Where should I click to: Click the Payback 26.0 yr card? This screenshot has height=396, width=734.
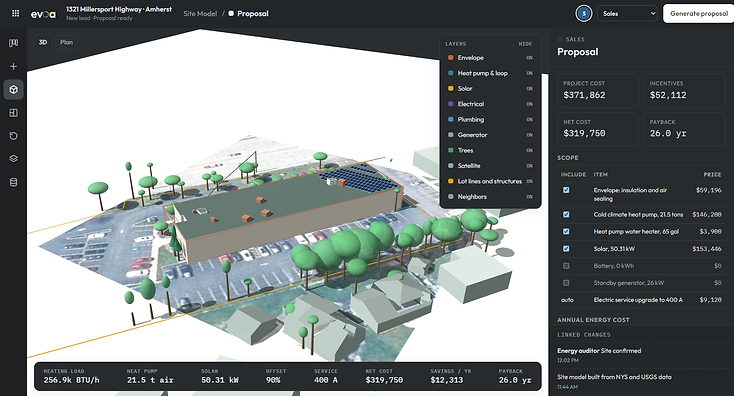pos(684,129)
